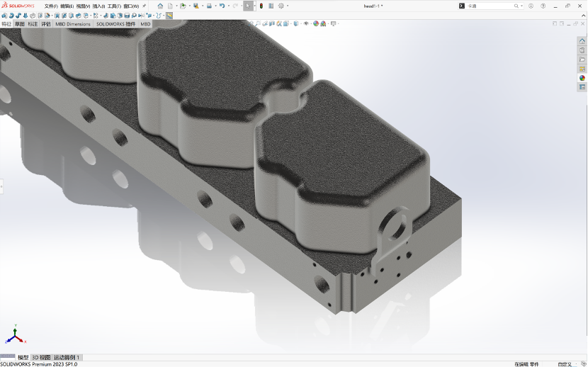Pin the menu bar with pushpin

click(x=145, y=6)
